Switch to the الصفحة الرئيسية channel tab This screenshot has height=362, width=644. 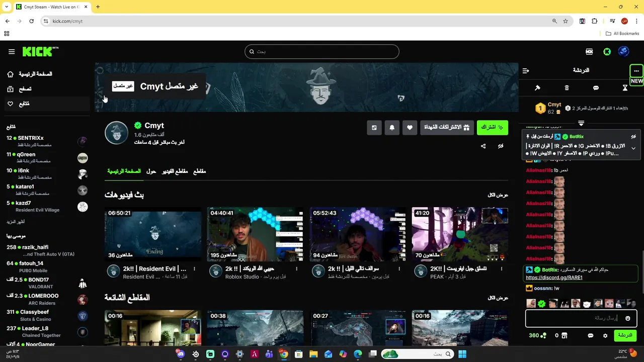(124, 171)
